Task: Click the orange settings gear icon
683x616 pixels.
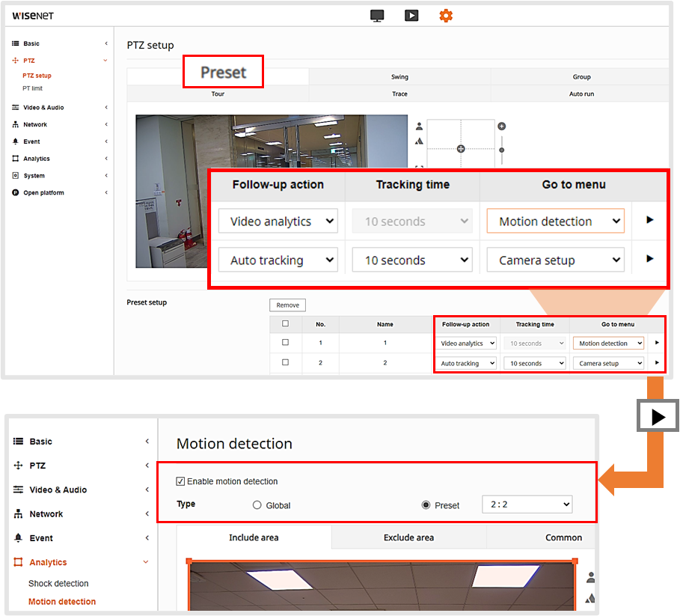Action: click(x=446, y=15)
